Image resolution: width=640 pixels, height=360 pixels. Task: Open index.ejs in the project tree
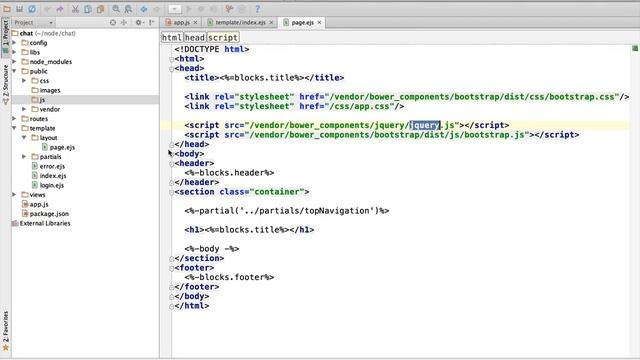point(49,176)
